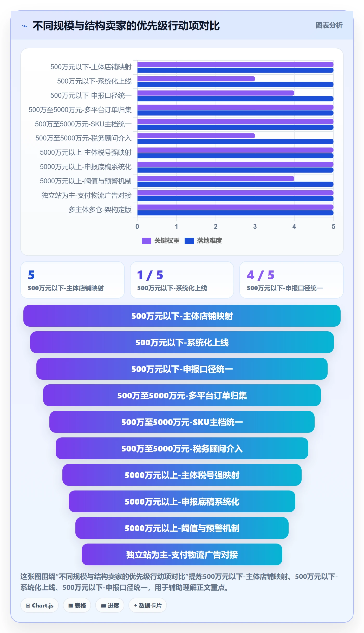Click chart axis label 5000万元以上-阈值与预警机制
This screenshot has width=364, height=633.
(86, 181)
